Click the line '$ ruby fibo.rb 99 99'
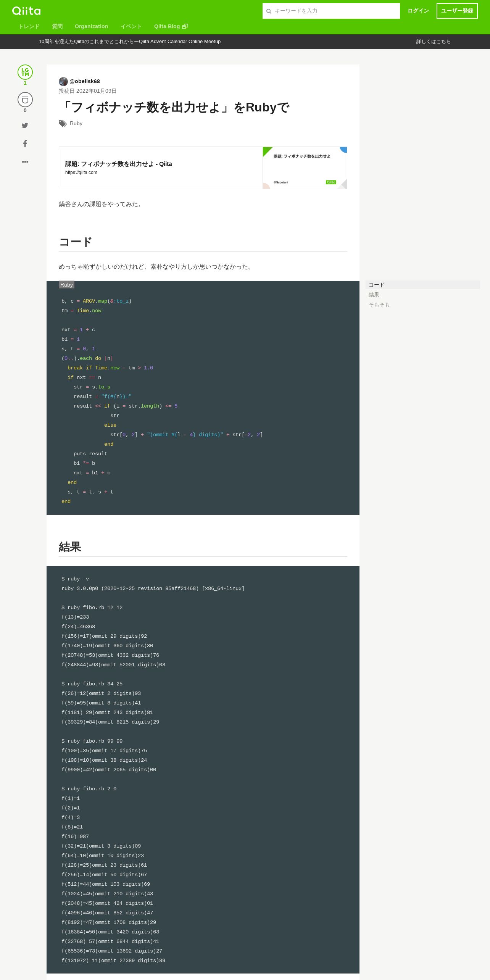 pos(92,741)
